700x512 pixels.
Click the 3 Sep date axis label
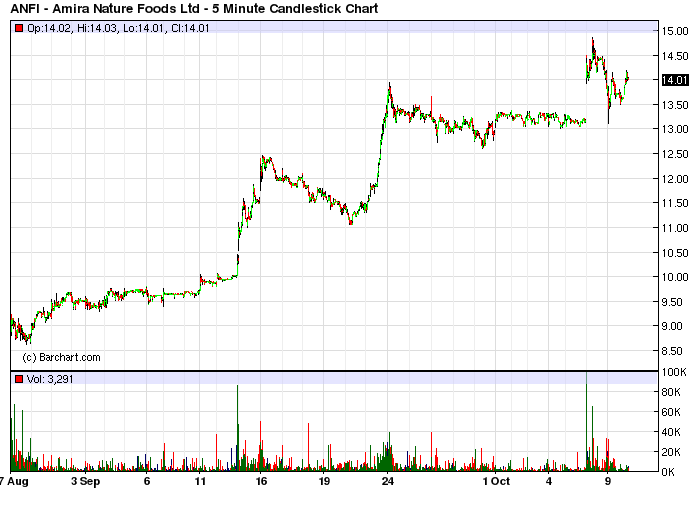click(x=85, y=482)
